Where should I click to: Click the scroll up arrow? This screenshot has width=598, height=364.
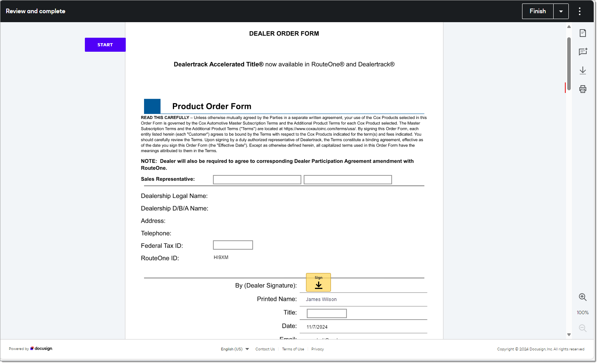tap(569, 27)
